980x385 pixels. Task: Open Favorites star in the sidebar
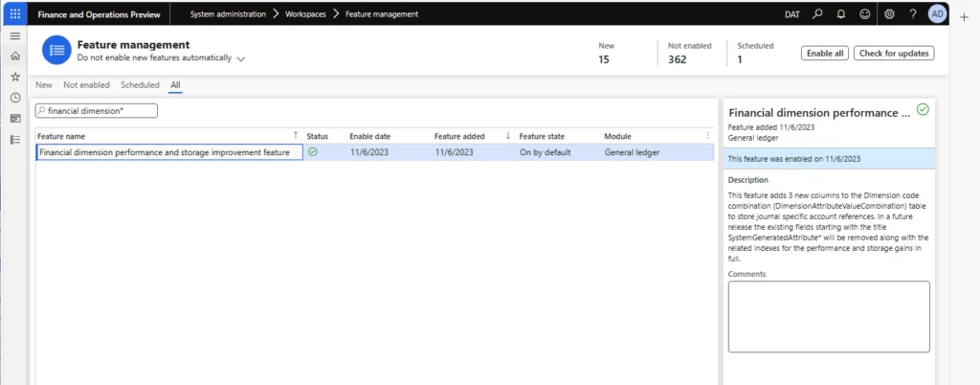tap(14, 77)
